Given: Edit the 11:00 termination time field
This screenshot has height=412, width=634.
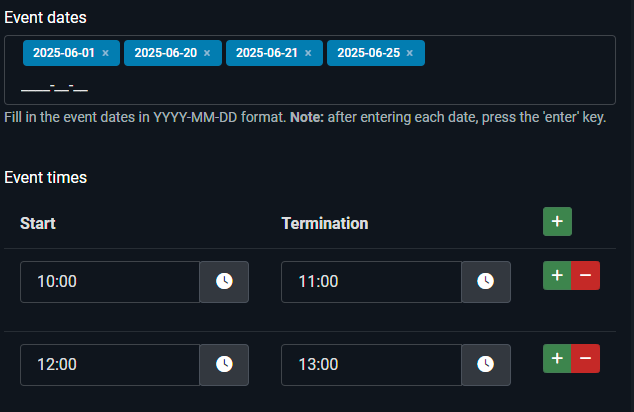Looking at the screenshot, I should click(371, 282).
